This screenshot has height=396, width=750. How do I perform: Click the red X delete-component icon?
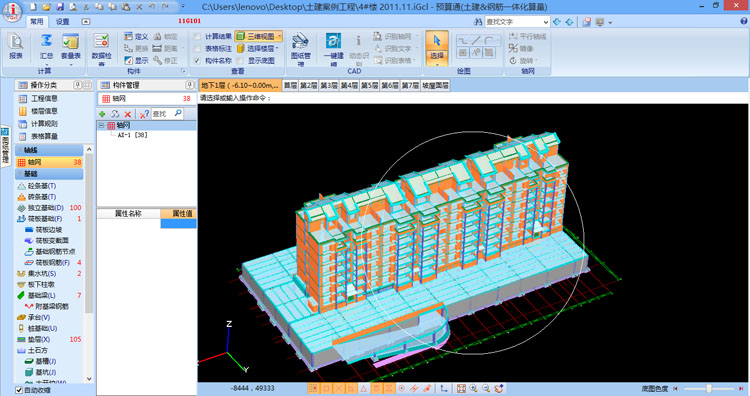pyautogui.click(x=128, y=114)
